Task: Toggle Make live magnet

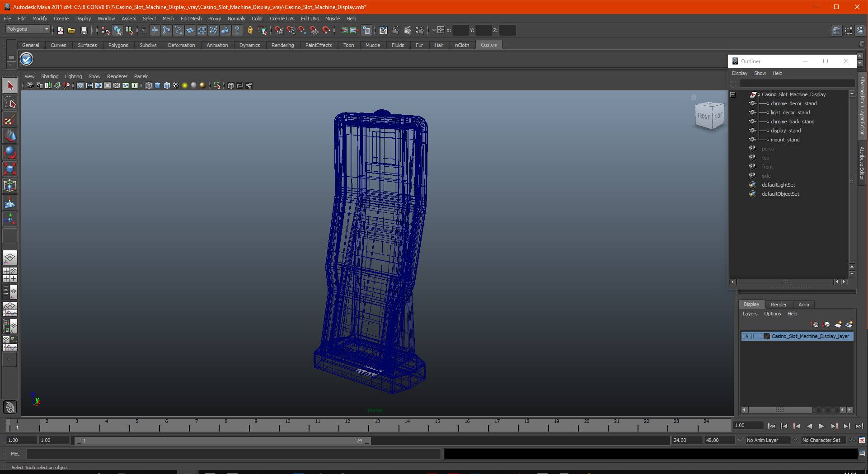Action: pos(326,30)
